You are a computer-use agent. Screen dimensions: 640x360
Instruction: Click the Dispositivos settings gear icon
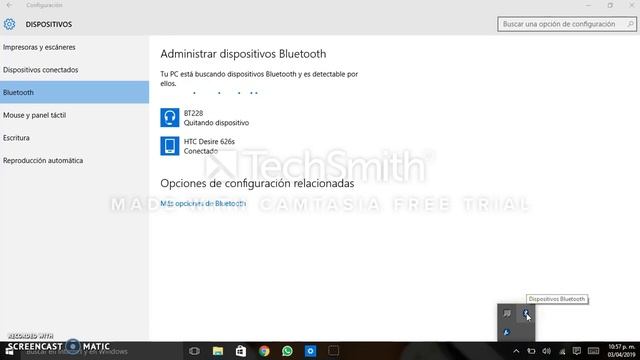pyautogui.click(x=9, y=24)
